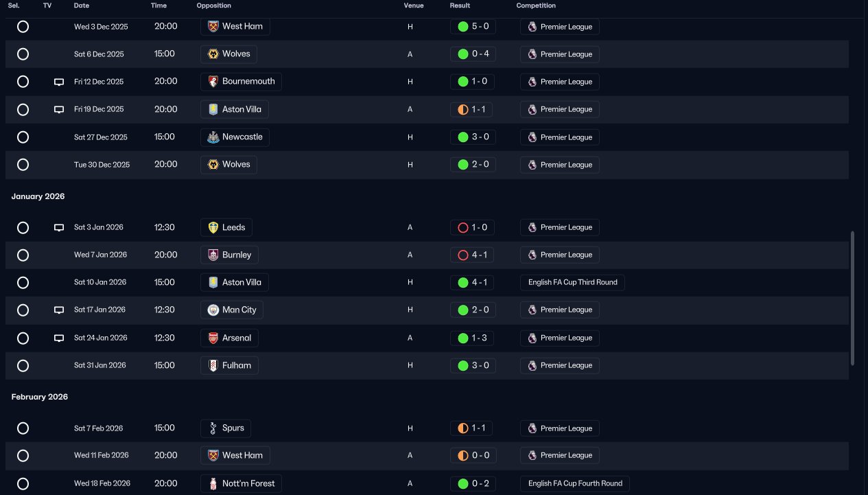The image size is (868, 495).
Task: Click the Newcastle club crest icon
Action: (213, 137)
